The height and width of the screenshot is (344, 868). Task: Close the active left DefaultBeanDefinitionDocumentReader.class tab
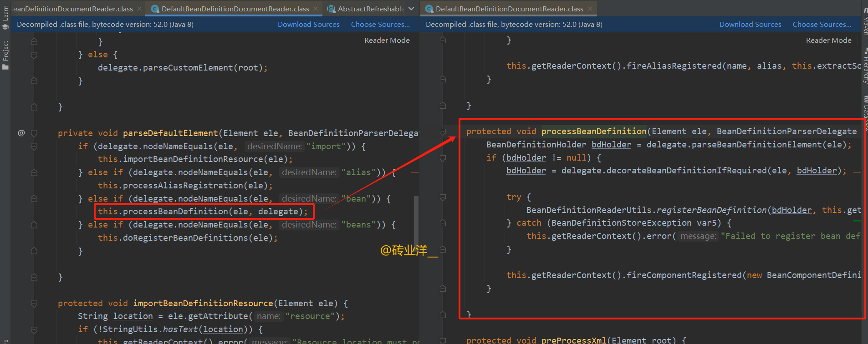point(316,9)
